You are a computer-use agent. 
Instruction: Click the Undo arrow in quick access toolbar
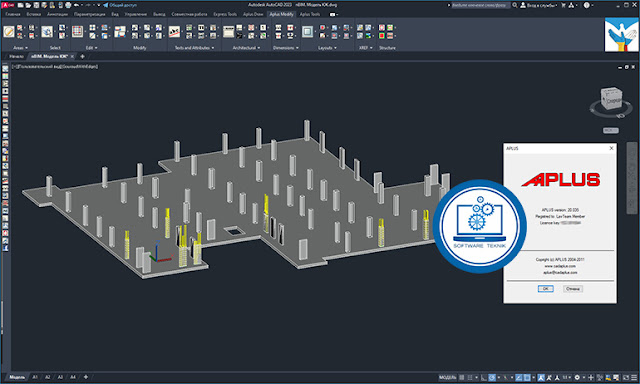[76, 5]
